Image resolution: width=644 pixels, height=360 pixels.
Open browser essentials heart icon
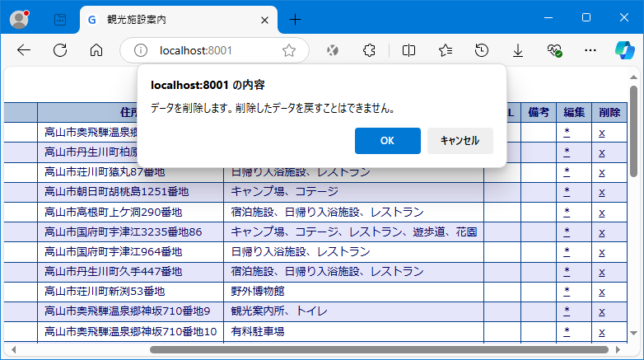[x=554, y=50]
